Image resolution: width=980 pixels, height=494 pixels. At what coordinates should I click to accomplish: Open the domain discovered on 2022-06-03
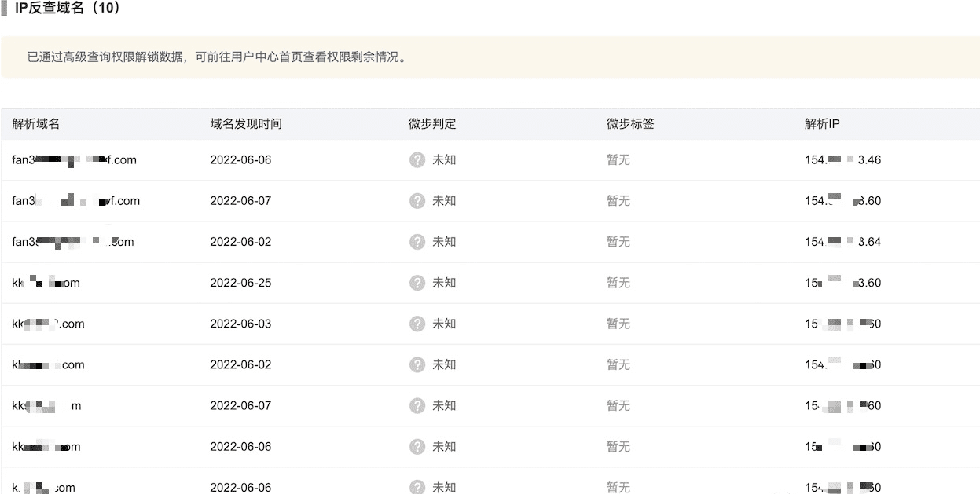tap(49, 324)
